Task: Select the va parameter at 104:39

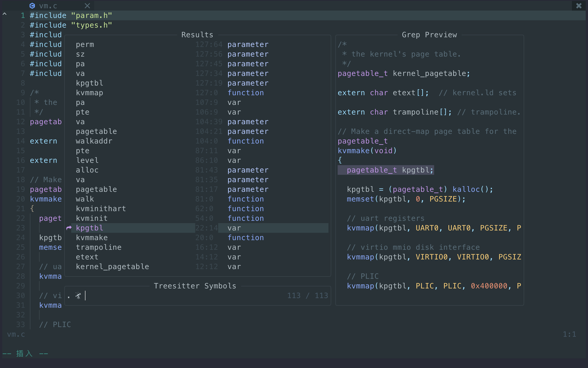Action: pyautogui.click(x=198, y=122)
